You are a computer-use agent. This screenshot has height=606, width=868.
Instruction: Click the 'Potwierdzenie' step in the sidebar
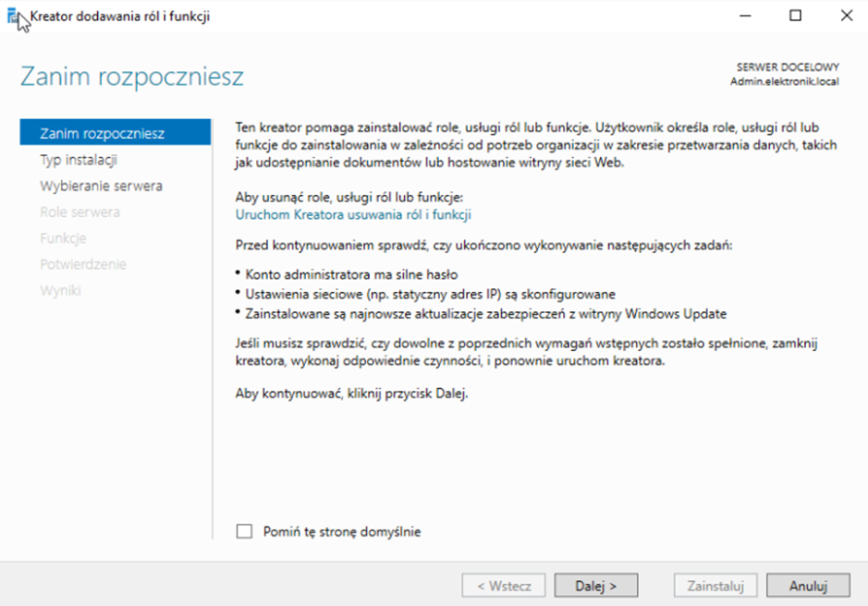83,264
